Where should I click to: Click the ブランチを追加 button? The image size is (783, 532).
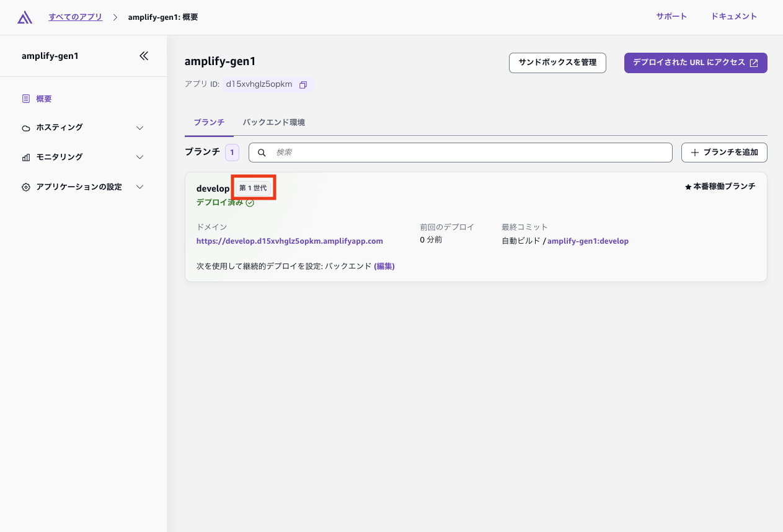(x=724, y=153)
